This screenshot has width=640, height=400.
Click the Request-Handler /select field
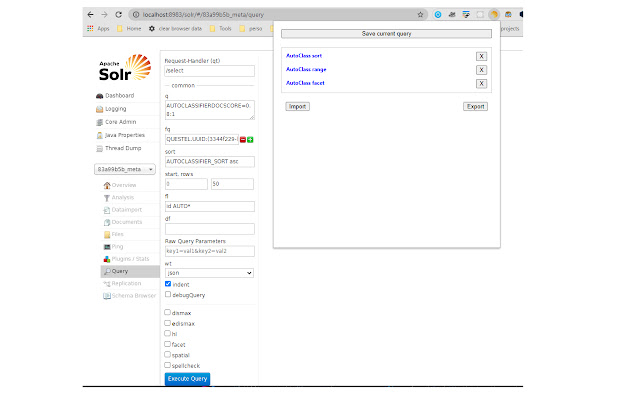209,71
